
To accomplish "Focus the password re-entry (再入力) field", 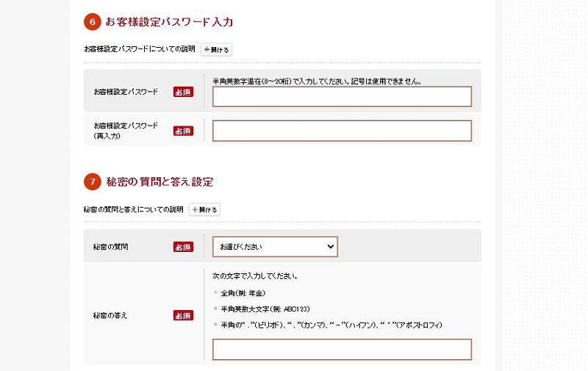I will (342, 131).
